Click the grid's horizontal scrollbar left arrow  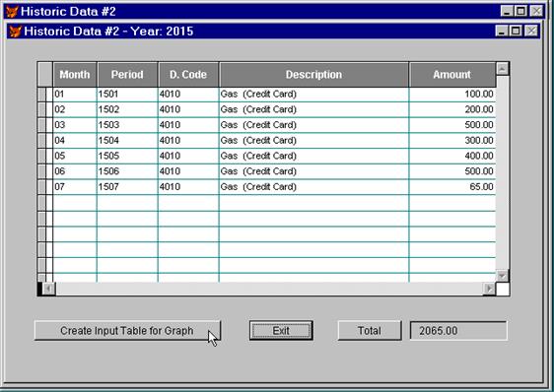click(x=48, y=289)
